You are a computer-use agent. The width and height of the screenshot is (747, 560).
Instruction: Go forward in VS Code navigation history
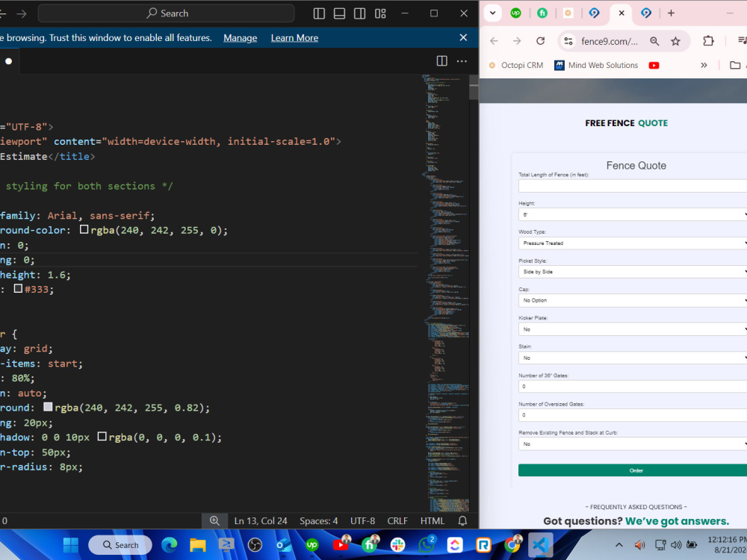click(22, 13)
